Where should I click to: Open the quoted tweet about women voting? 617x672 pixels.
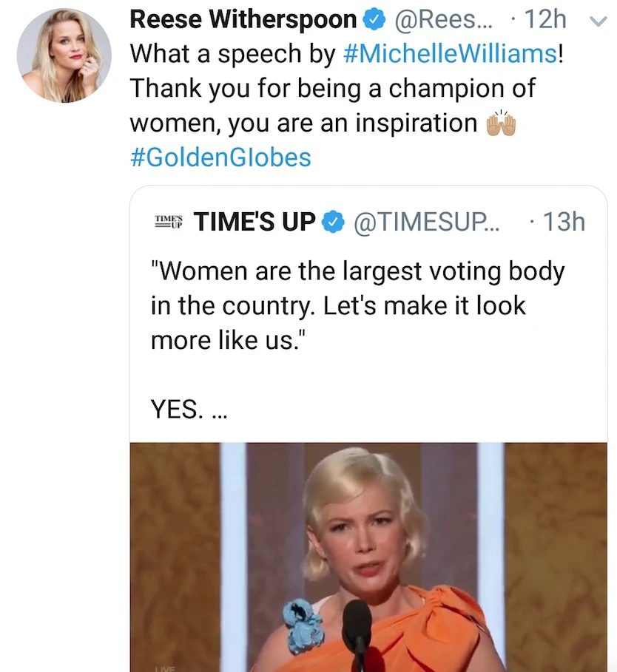click(x=357, y=305)
